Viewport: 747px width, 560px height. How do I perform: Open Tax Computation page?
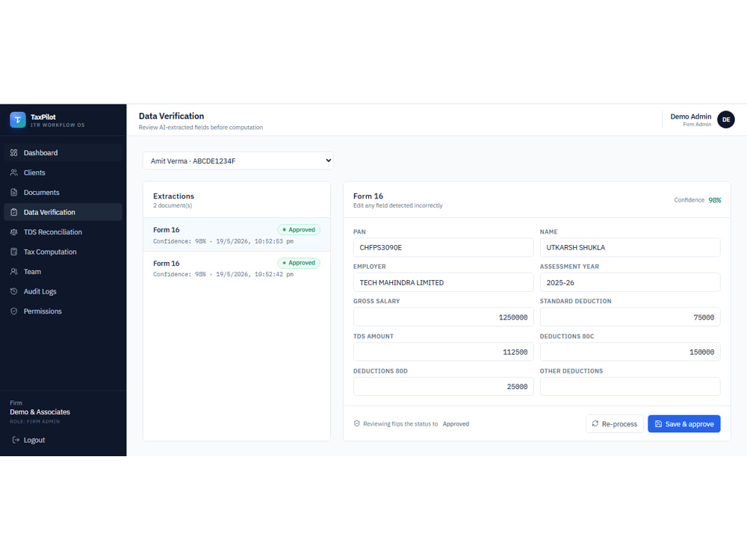tap(63, 252)
